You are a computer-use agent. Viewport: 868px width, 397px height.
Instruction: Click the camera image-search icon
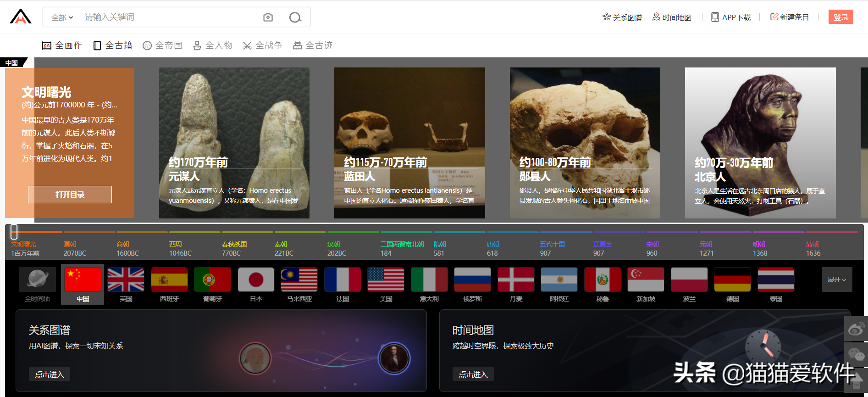tap(268, 17)
